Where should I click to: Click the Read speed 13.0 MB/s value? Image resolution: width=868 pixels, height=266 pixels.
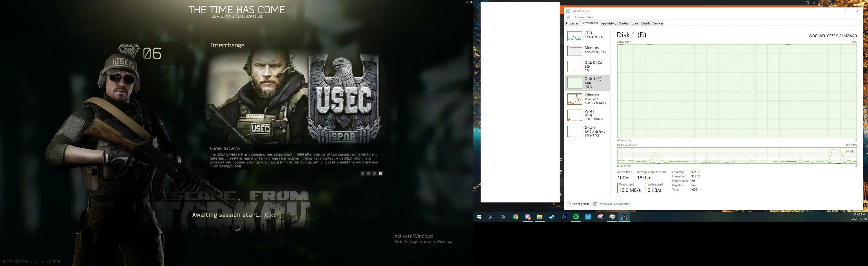pyautogui.click(x=630, y=190)
